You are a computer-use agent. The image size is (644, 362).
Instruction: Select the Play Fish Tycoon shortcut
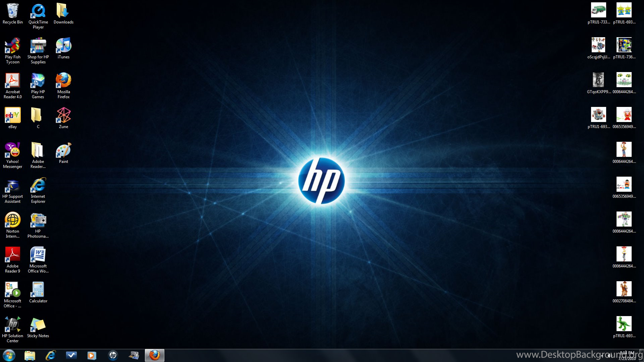pos(13,51)
